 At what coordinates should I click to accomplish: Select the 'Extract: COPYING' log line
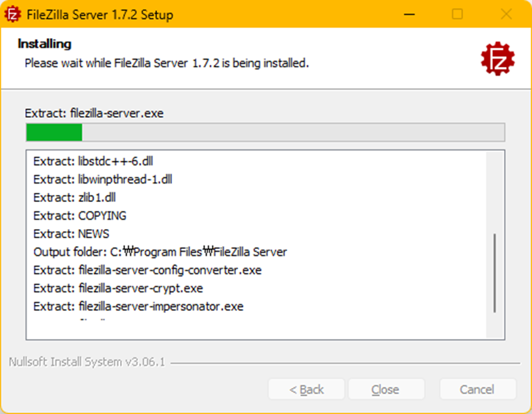tap(80, 216)
